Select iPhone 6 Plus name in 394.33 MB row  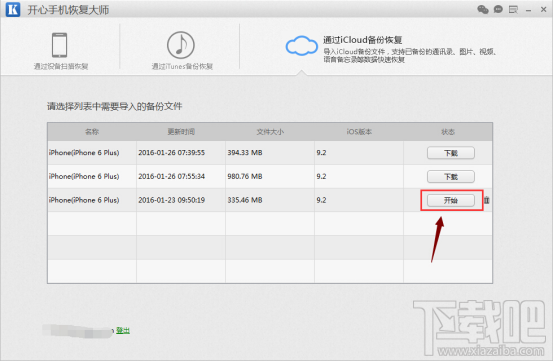[x=84, y=153]
